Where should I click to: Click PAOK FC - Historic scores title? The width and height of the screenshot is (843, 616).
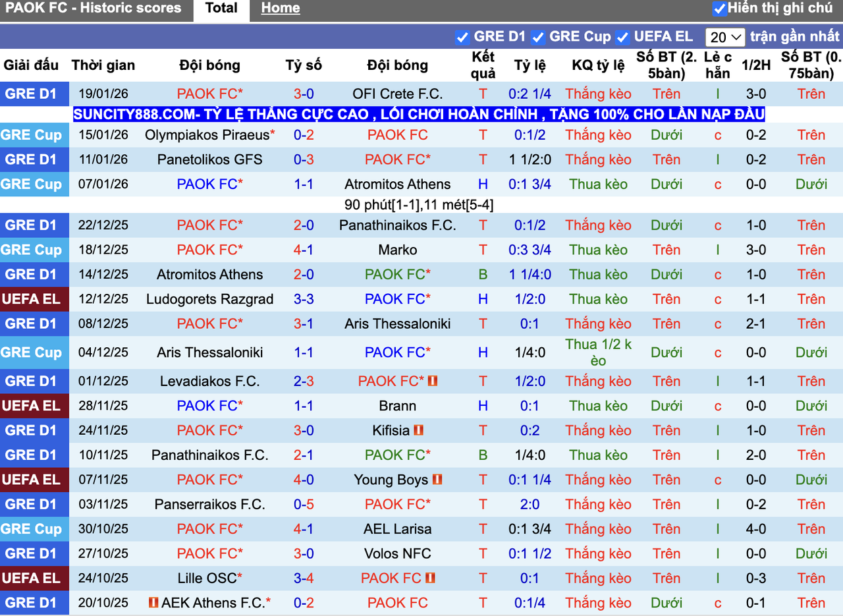93,8
